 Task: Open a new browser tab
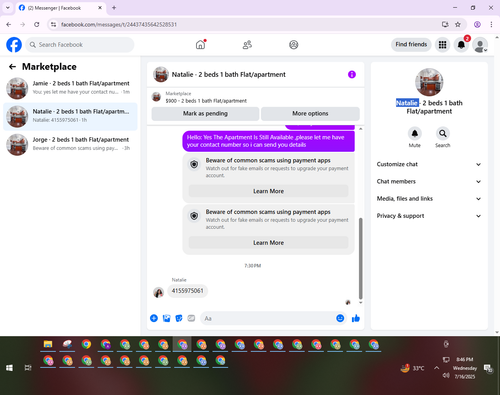[x=114, y=8]
